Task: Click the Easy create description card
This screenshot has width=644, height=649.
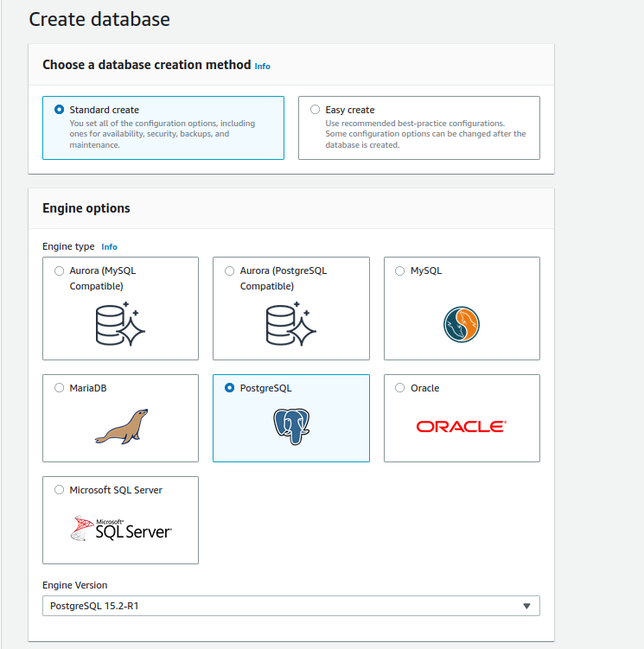Action: [x=419, y=128]
